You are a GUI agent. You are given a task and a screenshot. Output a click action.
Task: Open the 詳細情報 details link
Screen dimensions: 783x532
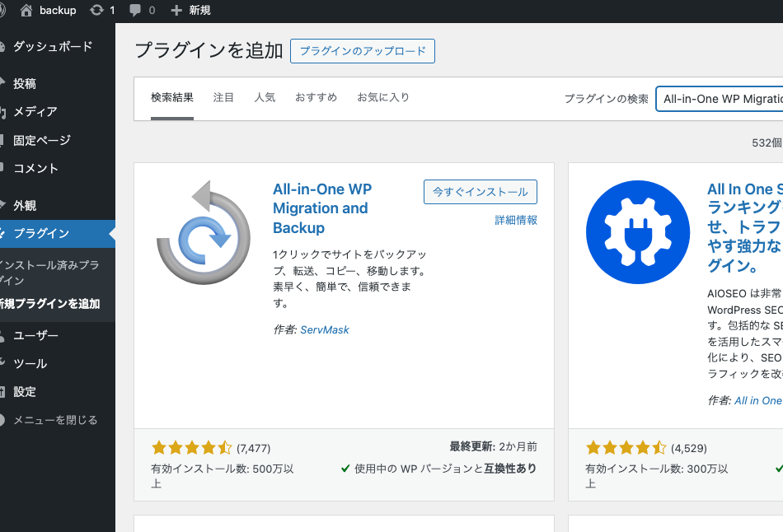[516, 220]
